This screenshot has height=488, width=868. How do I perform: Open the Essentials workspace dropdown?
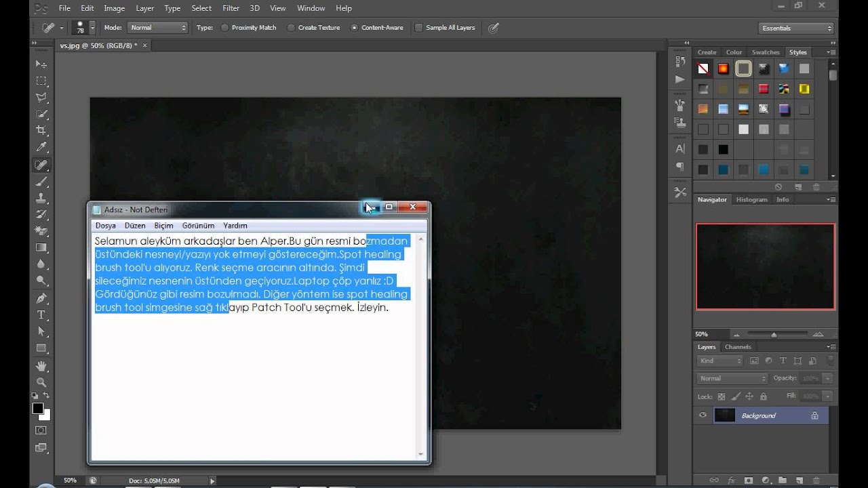point(795,28)
